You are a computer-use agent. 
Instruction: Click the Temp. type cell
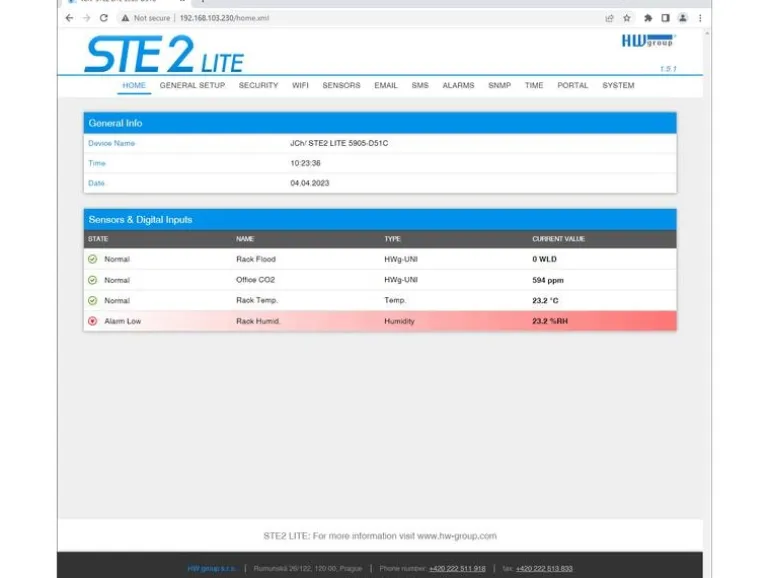(395, 301)
